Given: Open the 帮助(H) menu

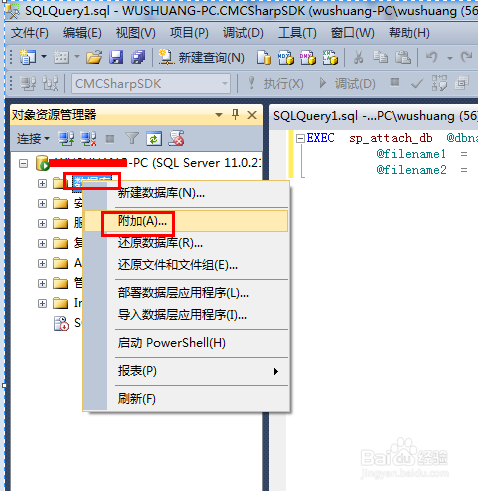Looking at the screenshot, I should (x=409, y=33).
